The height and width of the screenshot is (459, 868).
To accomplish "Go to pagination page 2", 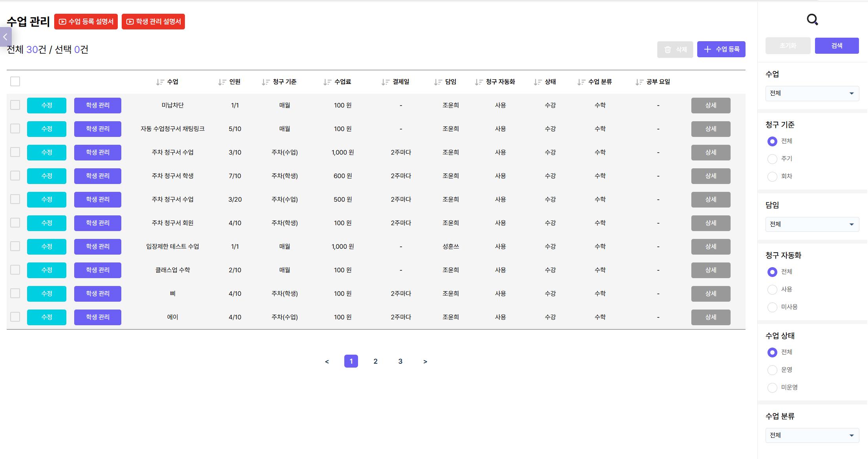I will [x=376, y=361].
